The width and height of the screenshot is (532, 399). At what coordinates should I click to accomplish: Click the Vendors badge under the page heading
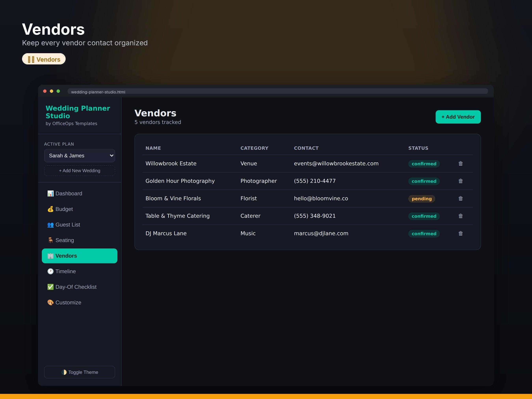click(x=44, y=59)
